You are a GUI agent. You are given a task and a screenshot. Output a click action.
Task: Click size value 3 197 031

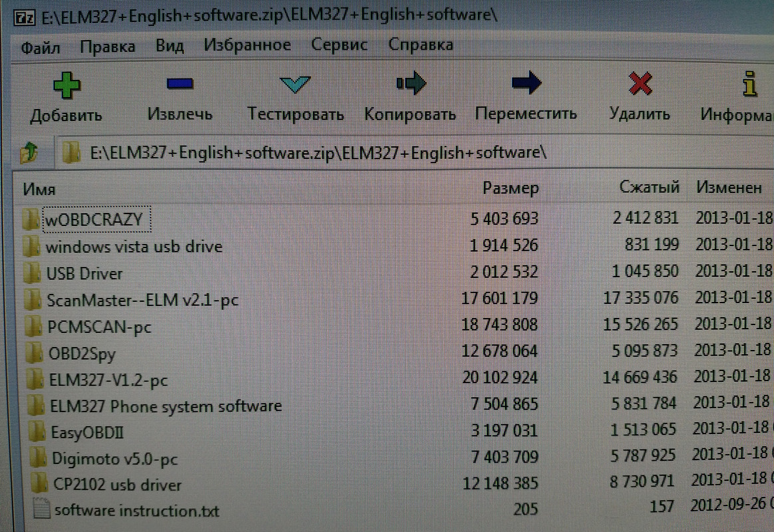[504, 430]
